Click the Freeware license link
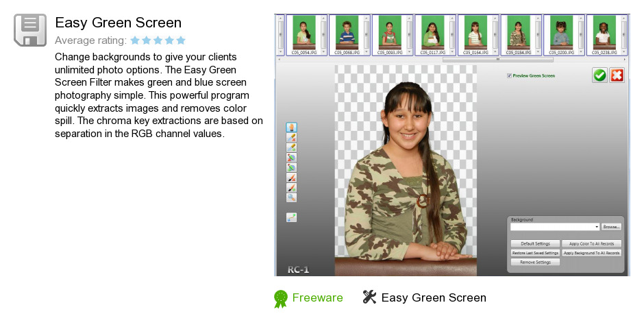Viewport: 644px width, 329px height. [x=317, y=297]
